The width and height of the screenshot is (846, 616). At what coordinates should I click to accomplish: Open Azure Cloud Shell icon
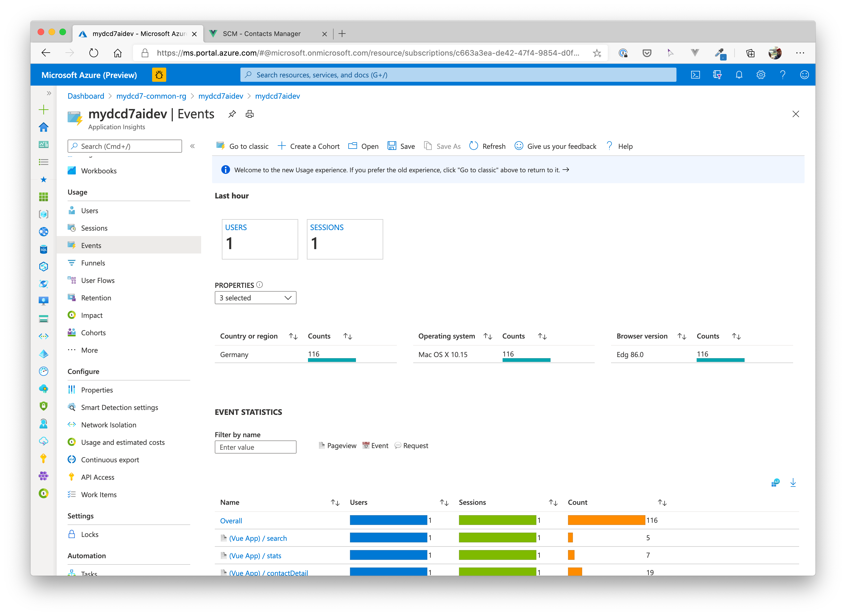click(695, 75)
